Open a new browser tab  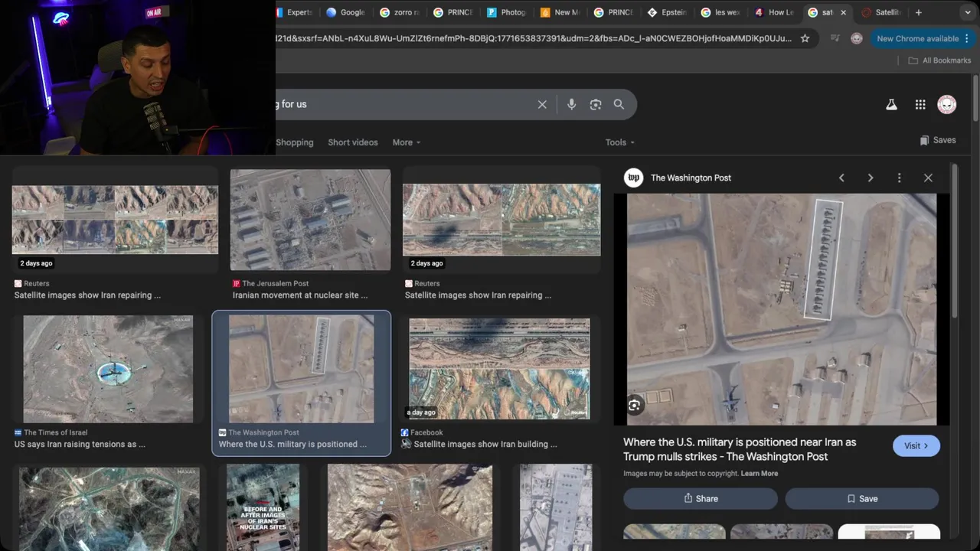tap(919, 12)
